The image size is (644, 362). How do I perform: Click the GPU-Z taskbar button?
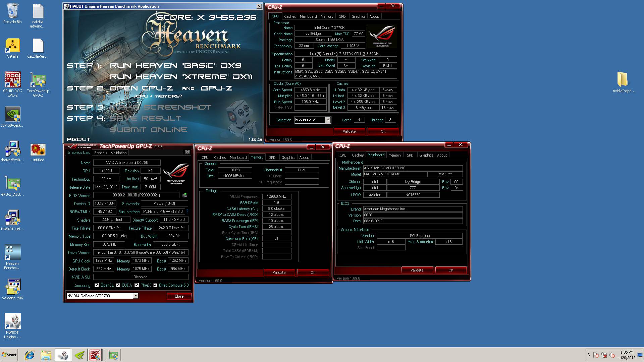point(113,355)
